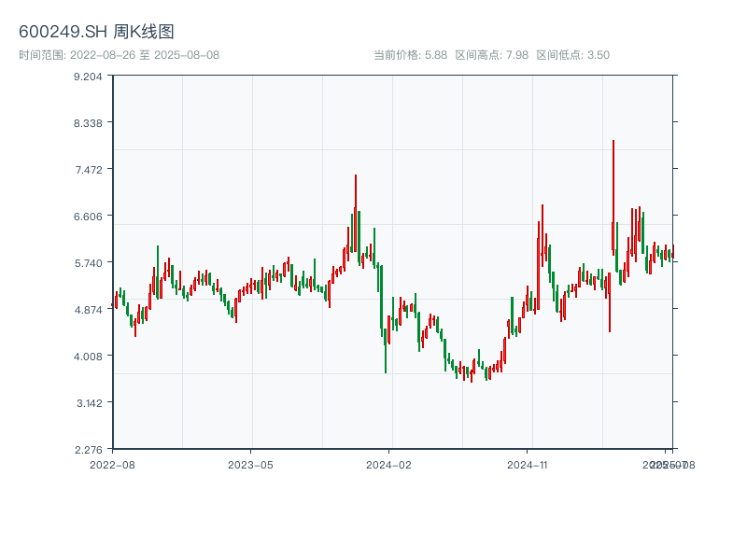Viewport: 747px width, 560px height.
Task: Click the long green candle dipping below 4.008
Action: tap(385, 351)
